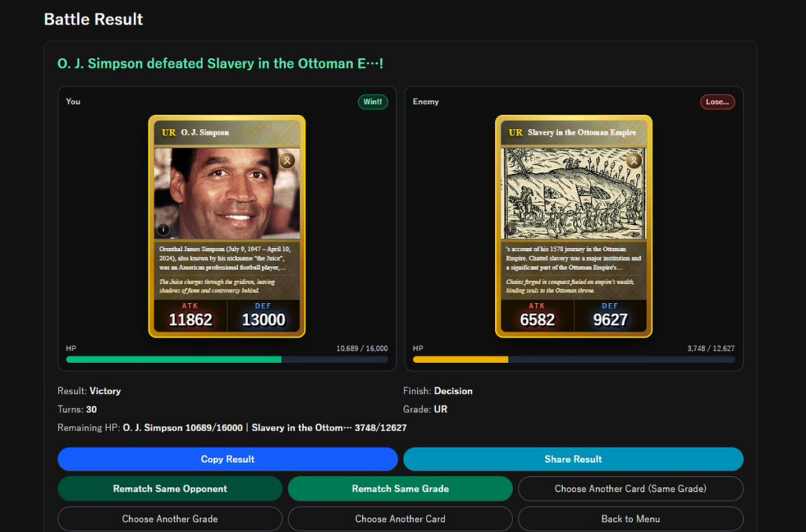Click the Finish: Decision line
The image size is (806, 532).
pyautogui.click(x=438, y=391)
